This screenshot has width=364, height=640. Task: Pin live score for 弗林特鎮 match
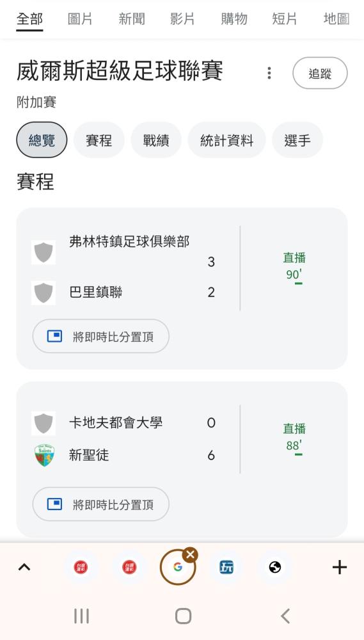[101, 337]
